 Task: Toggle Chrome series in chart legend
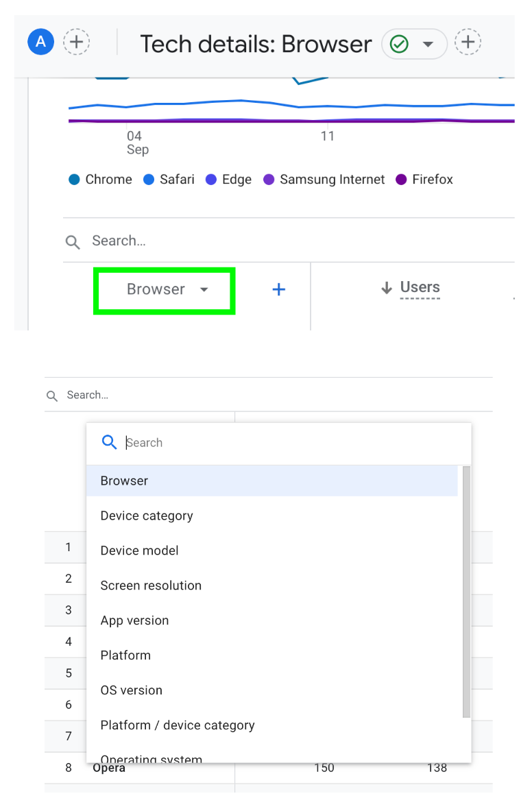pyautogui.click(x=100, y=179)
